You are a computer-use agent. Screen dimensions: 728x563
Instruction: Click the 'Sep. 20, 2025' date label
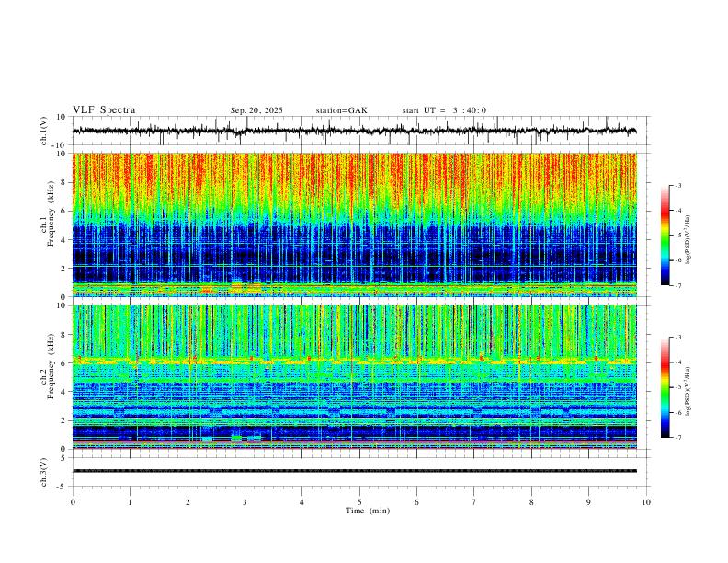pos(256,110)
